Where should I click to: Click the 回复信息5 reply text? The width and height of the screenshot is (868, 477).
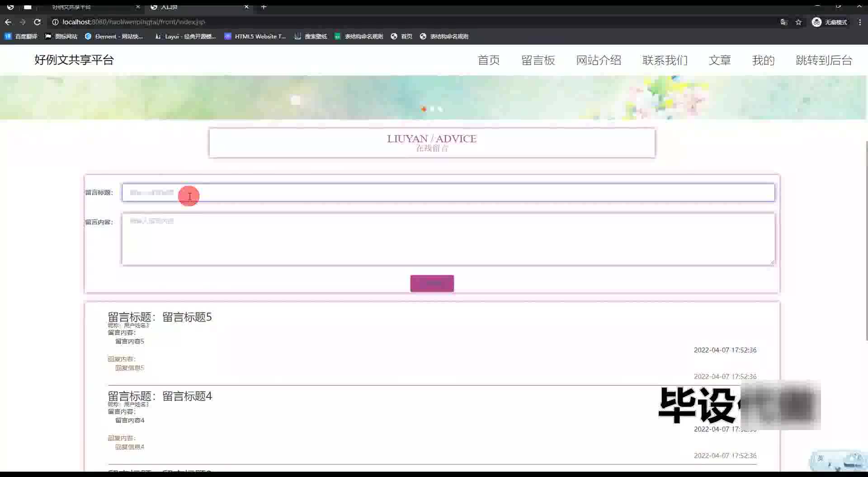tap(130, 368)
